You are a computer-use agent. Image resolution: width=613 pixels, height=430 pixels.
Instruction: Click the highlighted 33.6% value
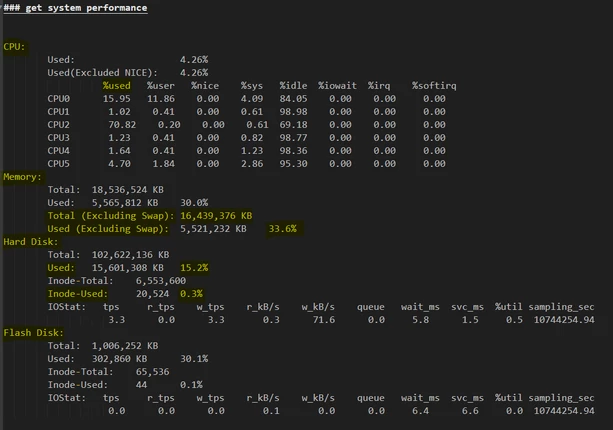282,229
